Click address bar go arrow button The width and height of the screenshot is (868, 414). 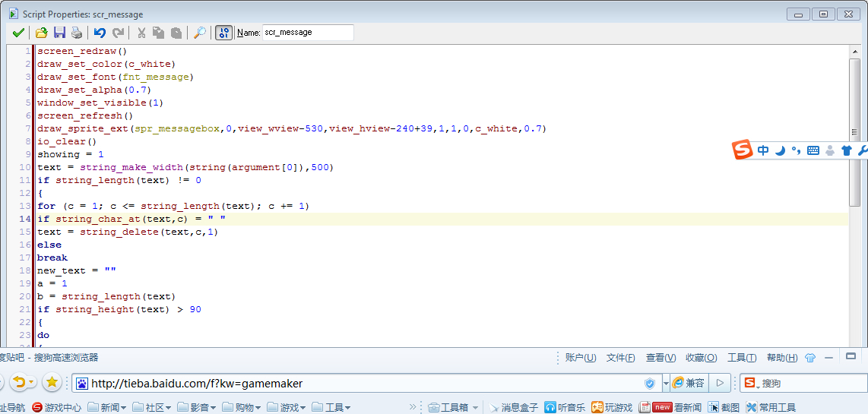pyautogui.click(x=720, y=383)
